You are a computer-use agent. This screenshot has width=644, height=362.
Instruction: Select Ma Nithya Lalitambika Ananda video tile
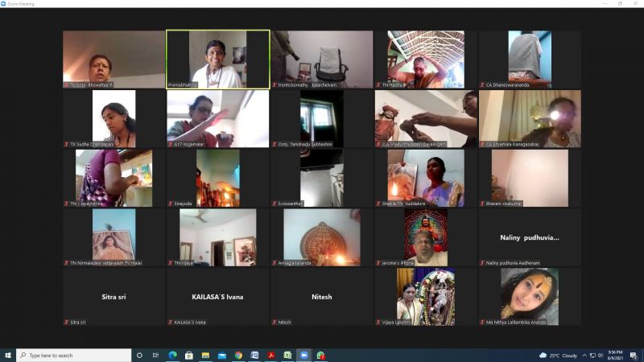[x=529, y=297]
